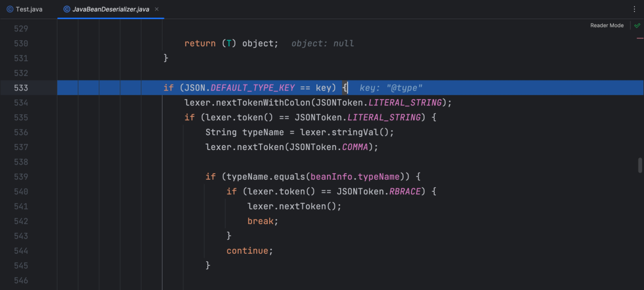Click stringVal() method call
This screenshot has height=290, width=644.
(360, 132)
